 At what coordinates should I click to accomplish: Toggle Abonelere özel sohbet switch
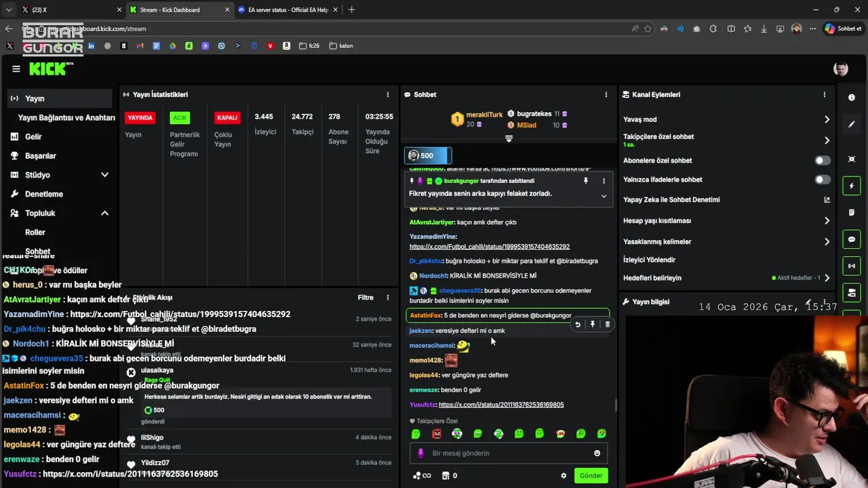coord(823,161)
